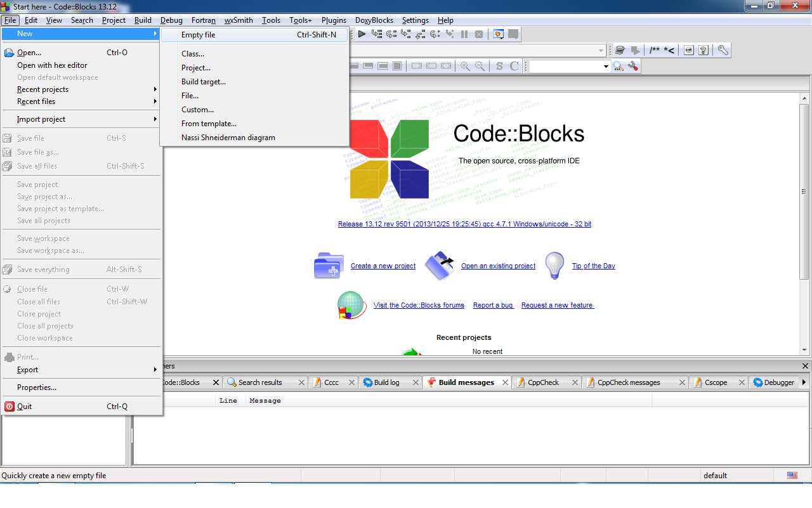
Task: Click the Next instruction debug icon
Action: tap(435, 34)
